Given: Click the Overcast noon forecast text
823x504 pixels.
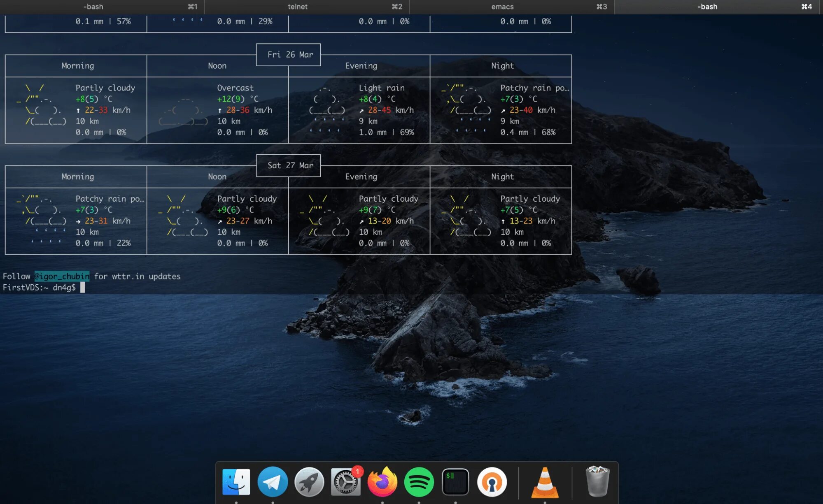Looking at the screenshot, I should tap(235, 88).
